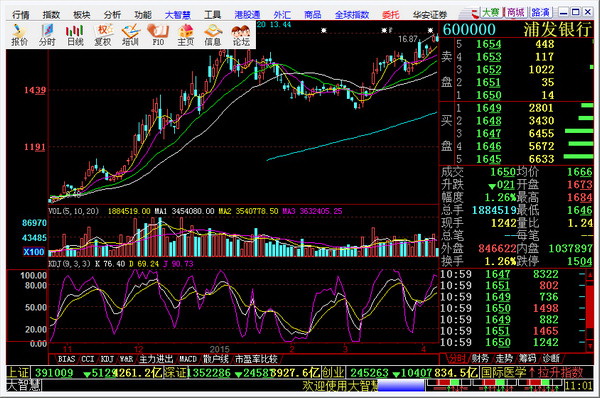Open the 论坛 forum icon
This screenshot has height=398, width=600.
click(x=241, y=35)
